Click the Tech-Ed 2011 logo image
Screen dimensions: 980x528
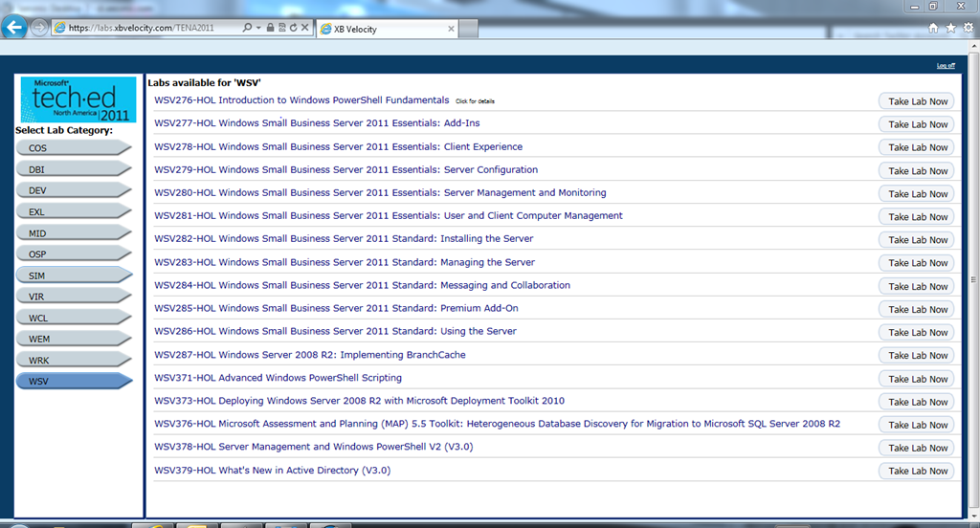click(78, 99)
